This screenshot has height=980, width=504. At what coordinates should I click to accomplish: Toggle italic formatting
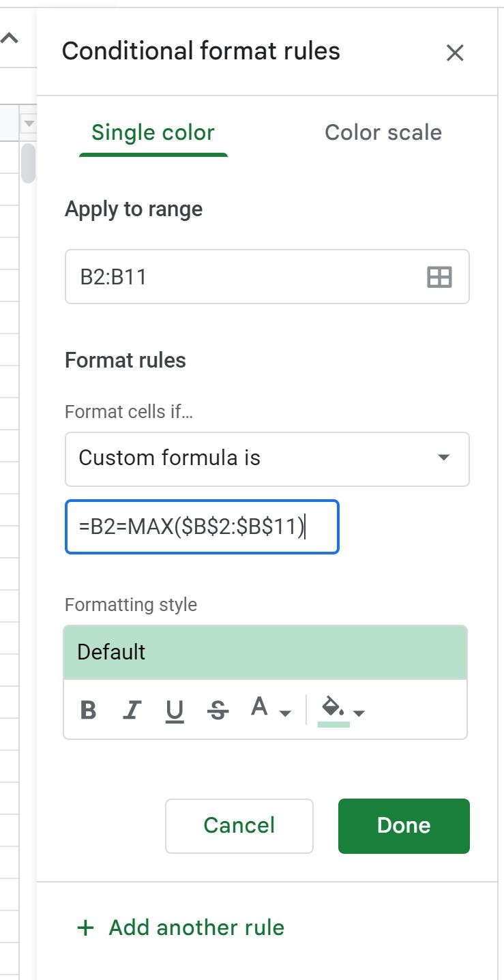(x=131, y=711)
